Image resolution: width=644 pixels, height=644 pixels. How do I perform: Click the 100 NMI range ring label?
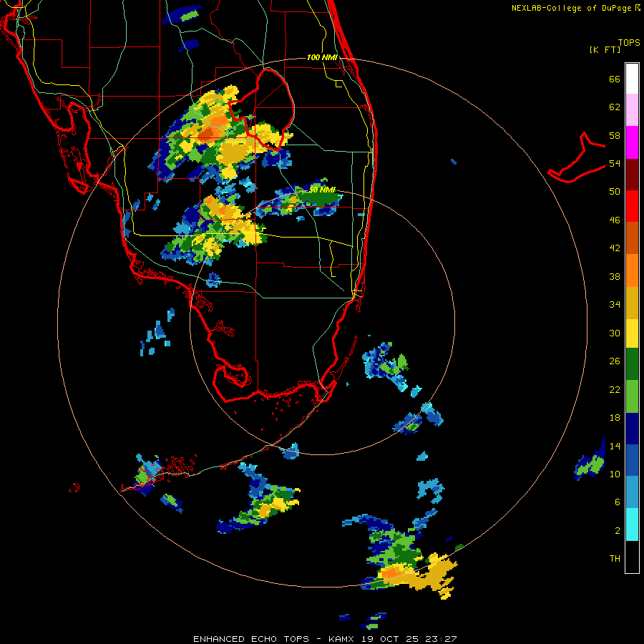(322, 57)
